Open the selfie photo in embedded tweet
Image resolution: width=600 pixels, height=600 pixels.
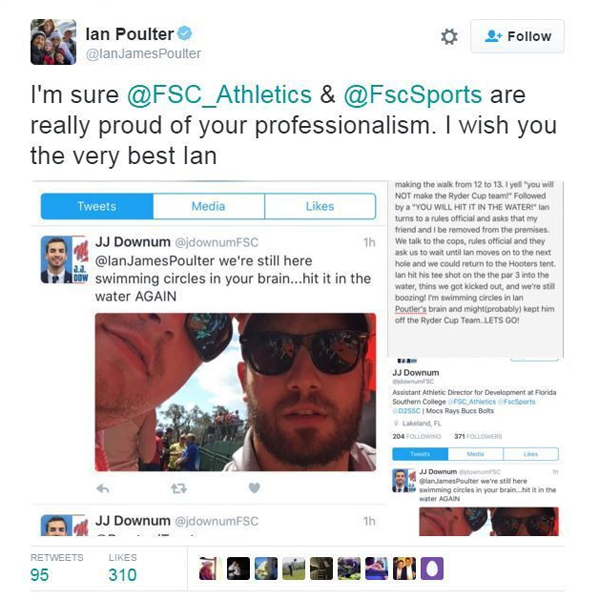click(x=235, y=392)
